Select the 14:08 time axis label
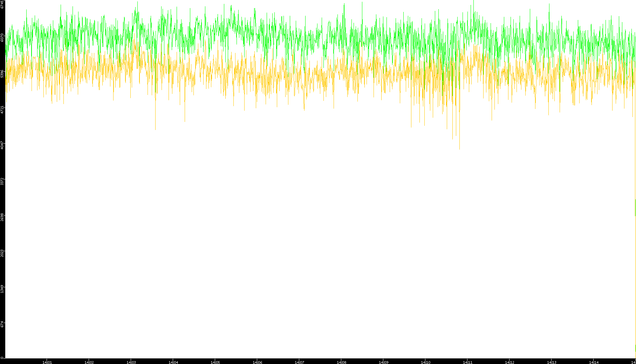 click(341, 362)
